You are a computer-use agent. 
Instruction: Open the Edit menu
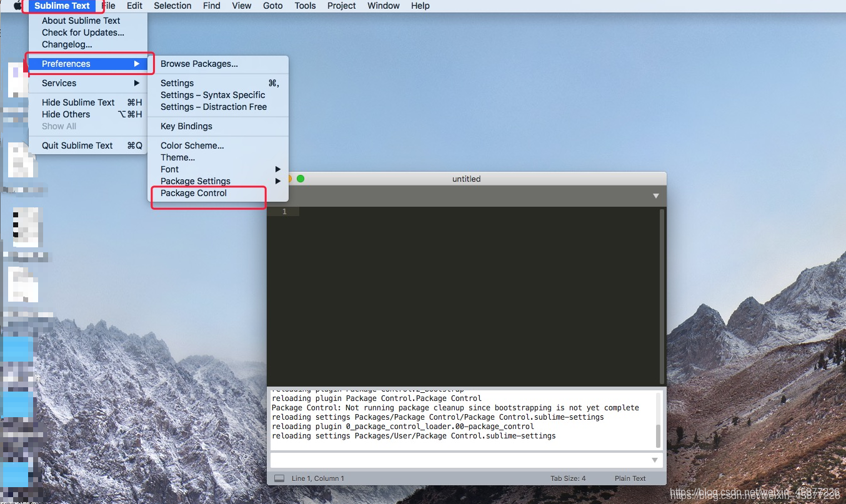click(134, 6)
